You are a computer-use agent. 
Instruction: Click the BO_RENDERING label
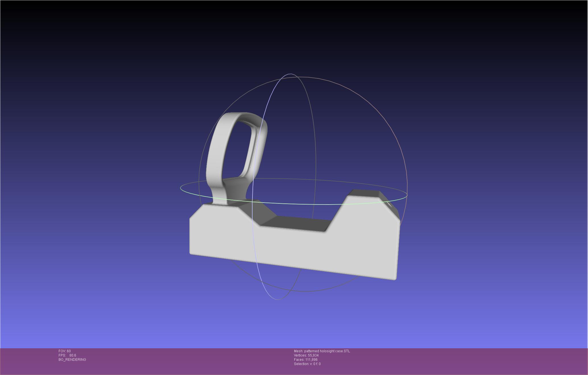tap(72, 360)
